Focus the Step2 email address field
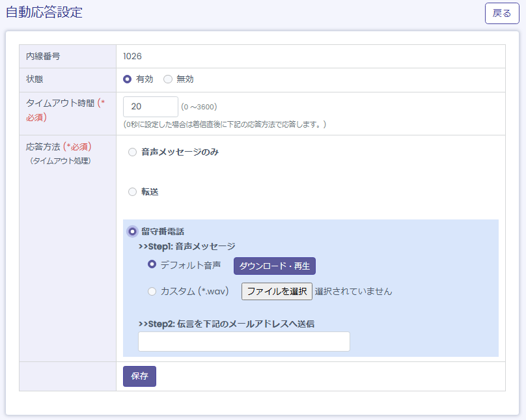 point(244,342)
